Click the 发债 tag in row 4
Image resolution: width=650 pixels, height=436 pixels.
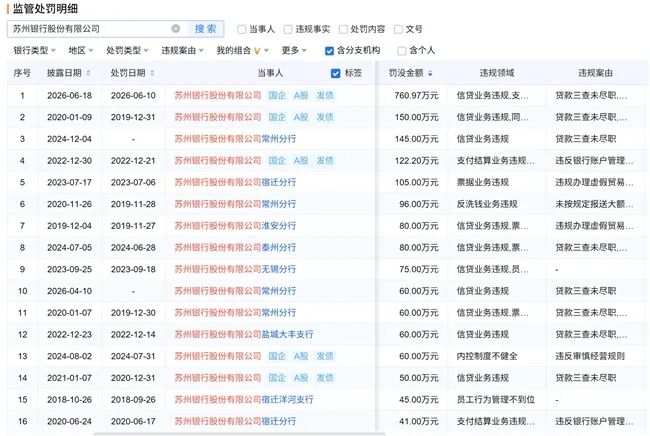(325, 160)
